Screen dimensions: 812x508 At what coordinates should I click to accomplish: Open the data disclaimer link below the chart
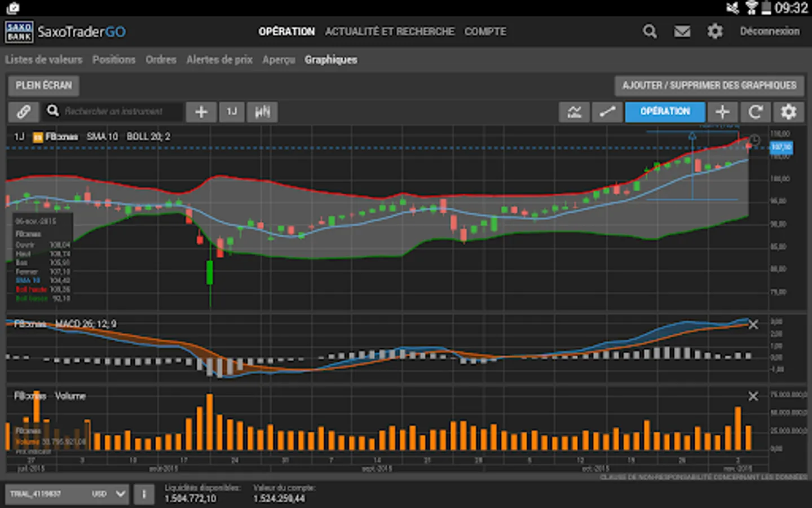(703, 478)
